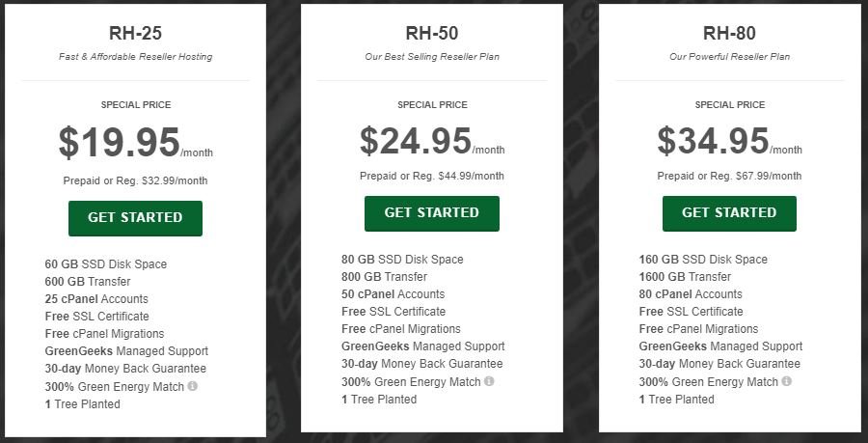Select the RH-80 plan title
The height and width of the screenshot is (443, 868).
tap(729, 33)
